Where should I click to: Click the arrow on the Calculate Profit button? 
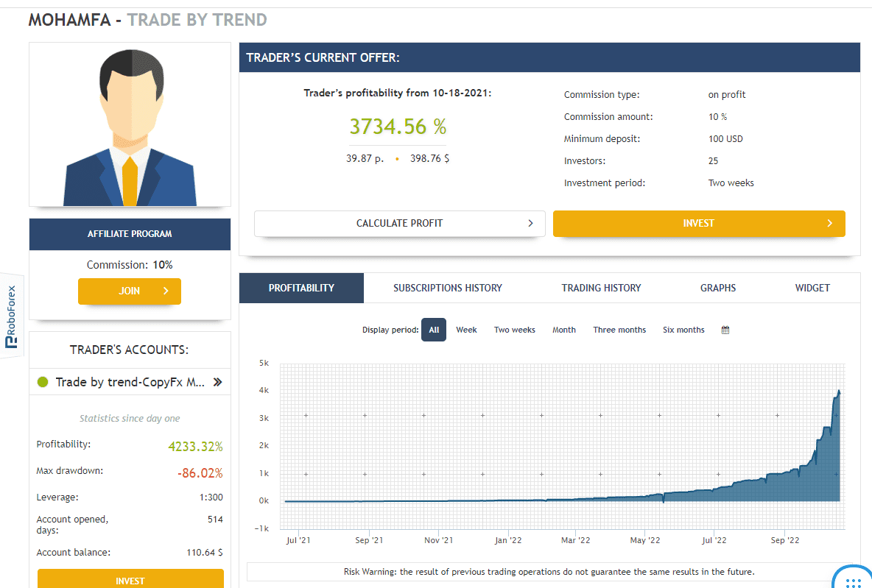coord(530,224)
